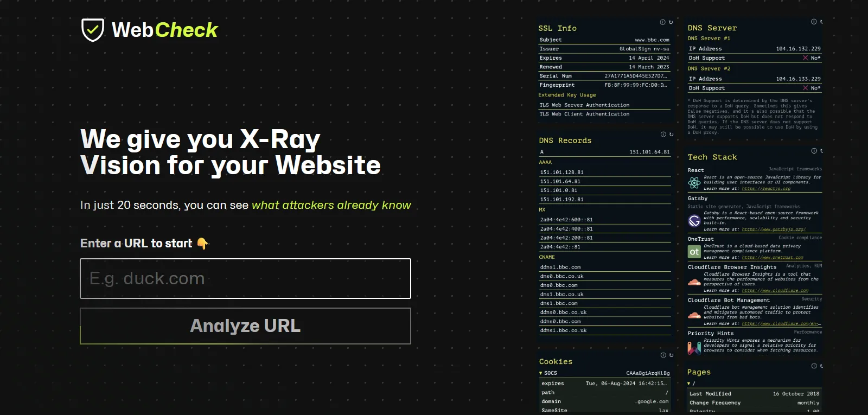Refresh the SSL Info card
The image size is (868, 415).
coord(671,22)
